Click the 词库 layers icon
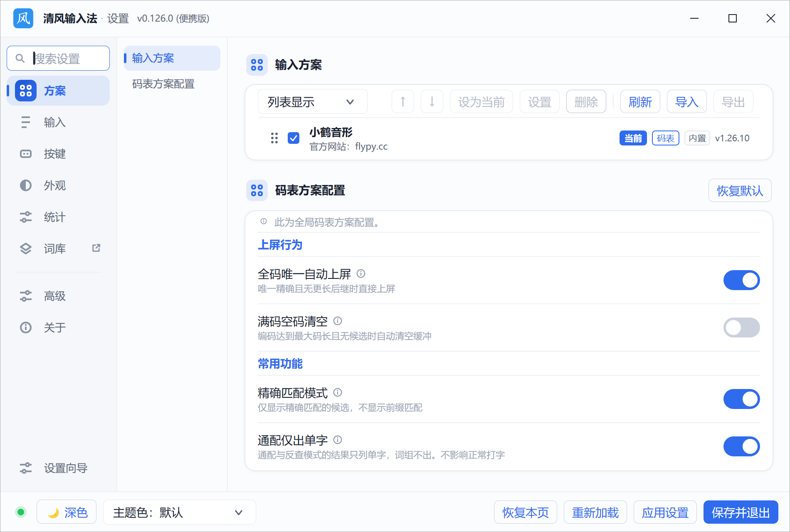Image resolution: width=790 pixels, height=532 pixels. pos(26,249)
